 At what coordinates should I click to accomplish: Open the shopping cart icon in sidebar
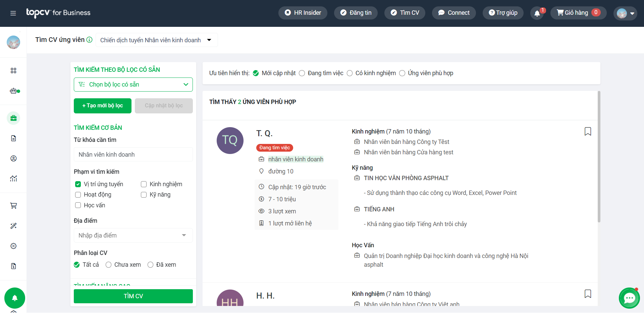pyautogui.click(x=13, y=206)
